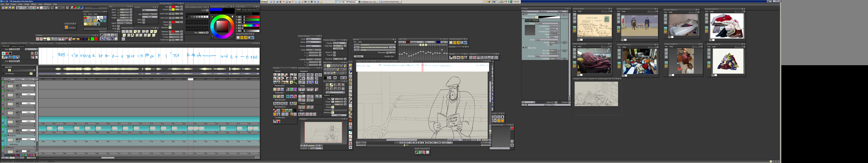Open the Files dropdown in Guides panel
Image resolution: width=868 pixels, height=163 pixels.
[150, 10]
